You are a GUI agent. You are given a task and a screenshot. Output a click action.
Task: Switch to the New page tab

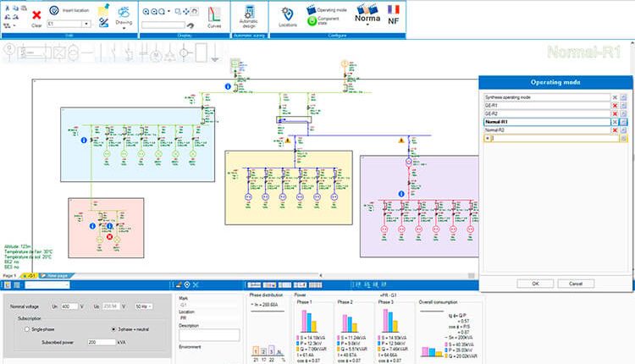pos(57,276)
